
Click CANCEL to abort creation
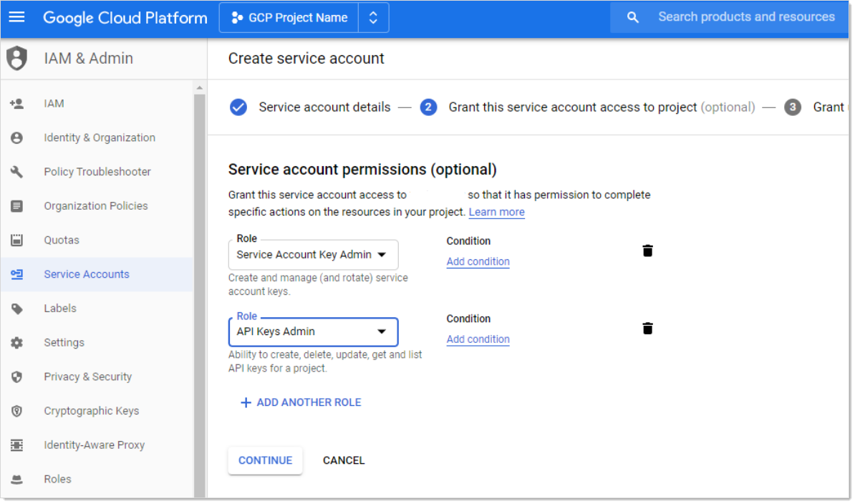pos(344,460)
